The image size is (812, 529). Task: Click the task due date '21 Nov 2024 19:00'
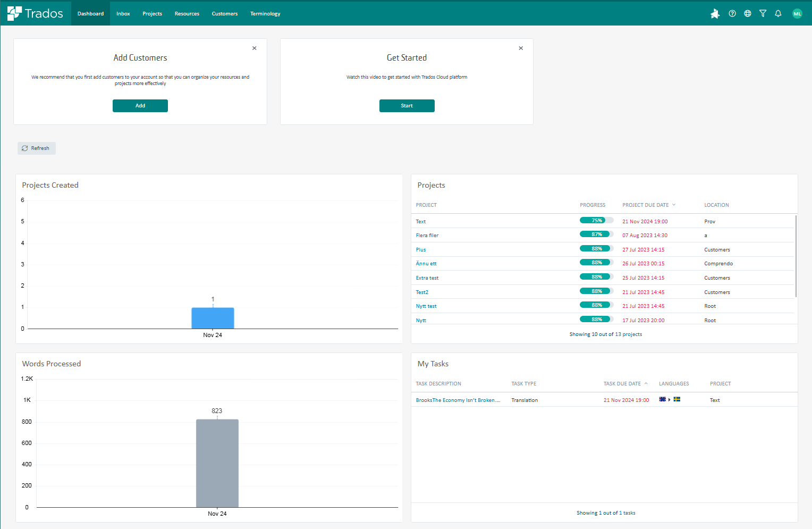pyautogui.click(x=626, y=400)
